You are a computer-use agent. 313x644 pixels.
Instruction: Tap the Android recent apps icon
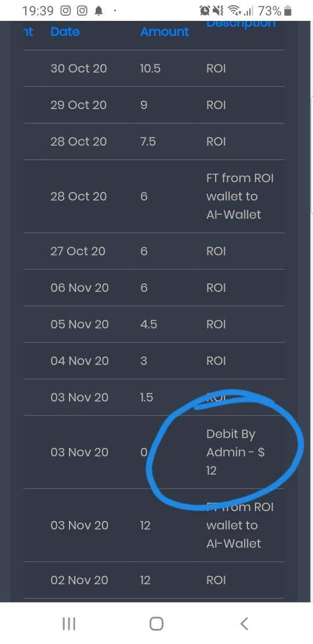[69, 624]
